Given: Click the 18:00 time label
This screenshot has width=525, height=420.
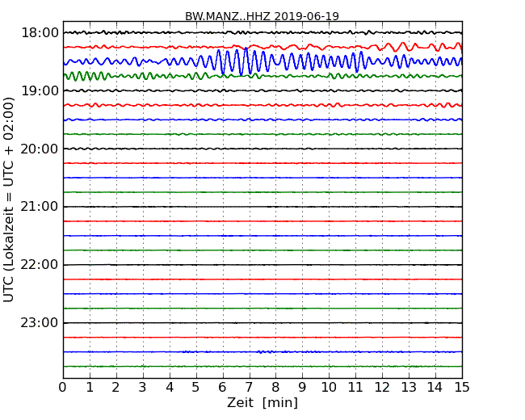Looking at the screenshot, I should point(40,33).
